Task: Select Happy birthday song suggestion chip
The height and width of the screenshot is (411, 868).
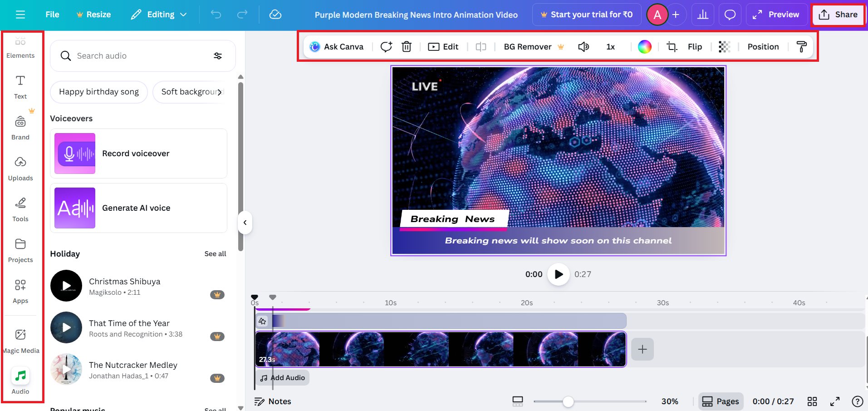Action: click(99, 92)
